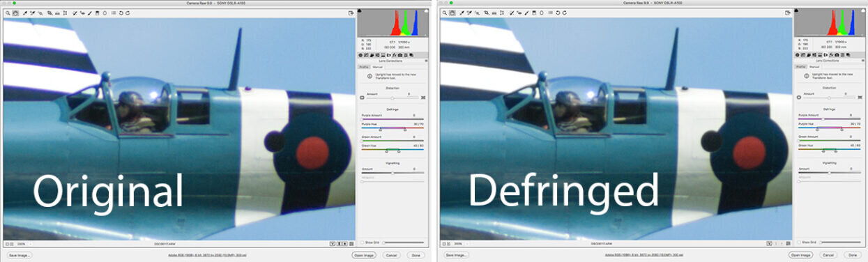Open the preferences list icon in Original window
868x262 pixels.
[x=114, y=13]
